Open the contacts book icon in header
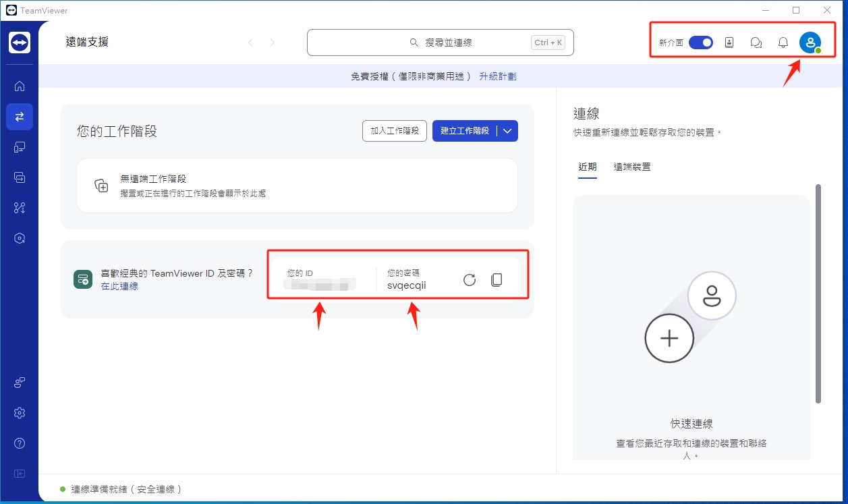 (x=729, y=43)
